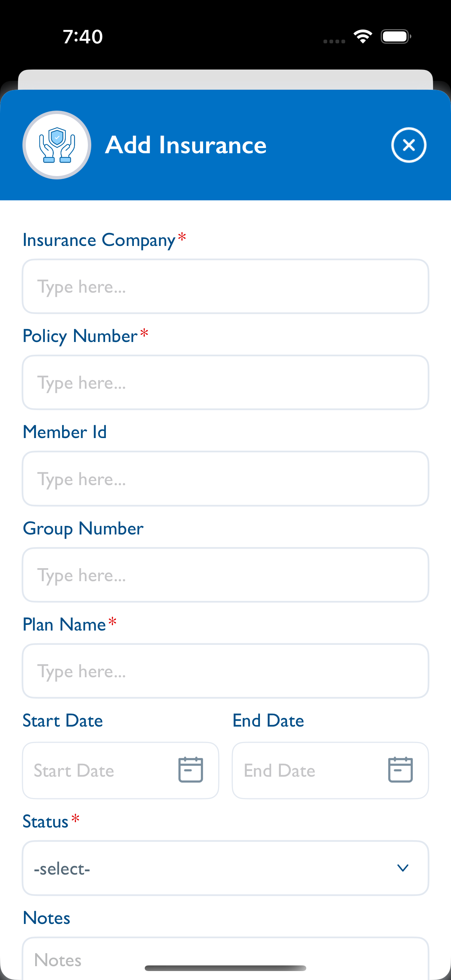Tap the 7:40 clock in status bar
Screen dimensions: 451x980
click(83, 37)
